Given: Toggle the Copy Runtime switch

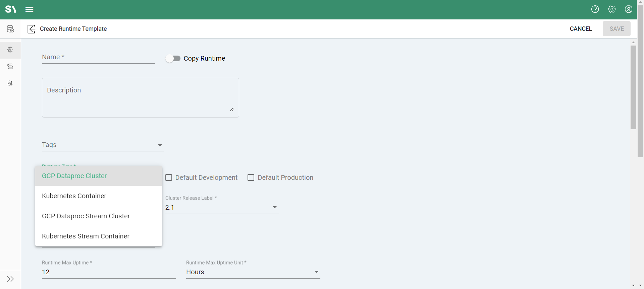Looking at the screenshot, I should [x=173, y=59].
